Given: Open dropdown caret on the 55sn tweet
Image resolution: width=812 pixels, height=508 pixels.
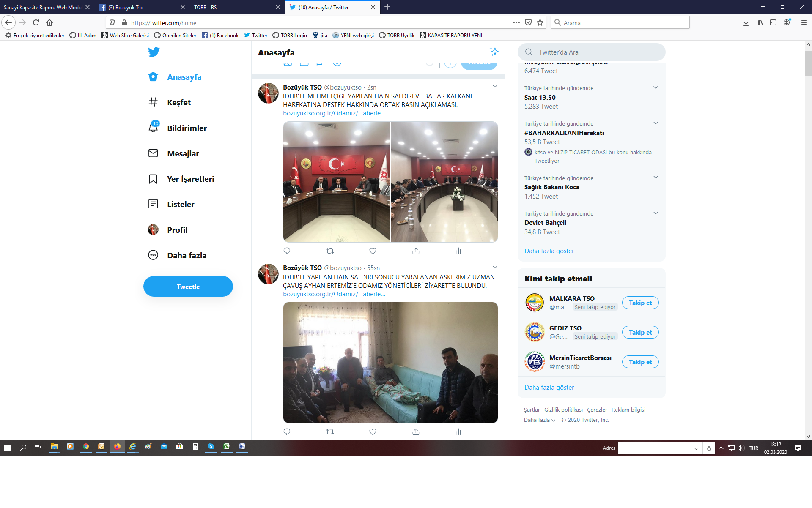Looking at the screenshot, I should click(x=495, y=267).
